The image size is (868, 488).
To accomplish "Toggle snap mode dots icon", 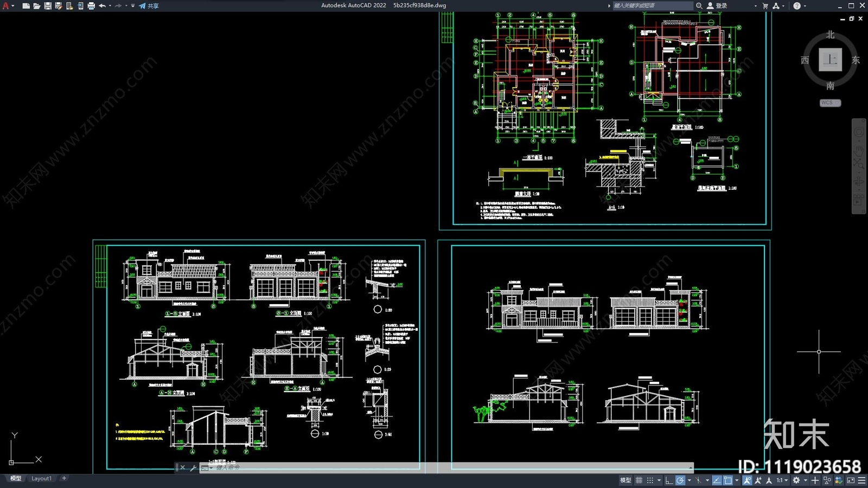I will click(650, 480).
